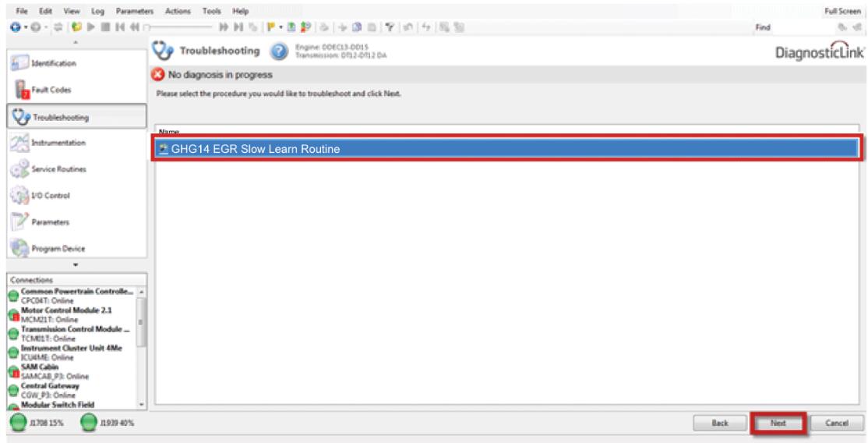Open the Fault Codes panel

click(76, 89)
